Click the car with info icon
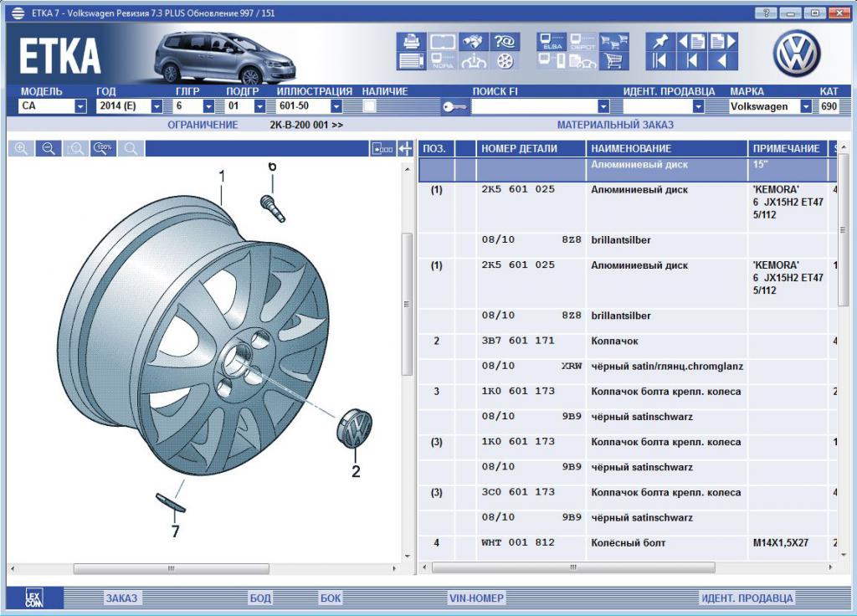The height and width of the screenshot is (616, 857). [x=474, y=60]
